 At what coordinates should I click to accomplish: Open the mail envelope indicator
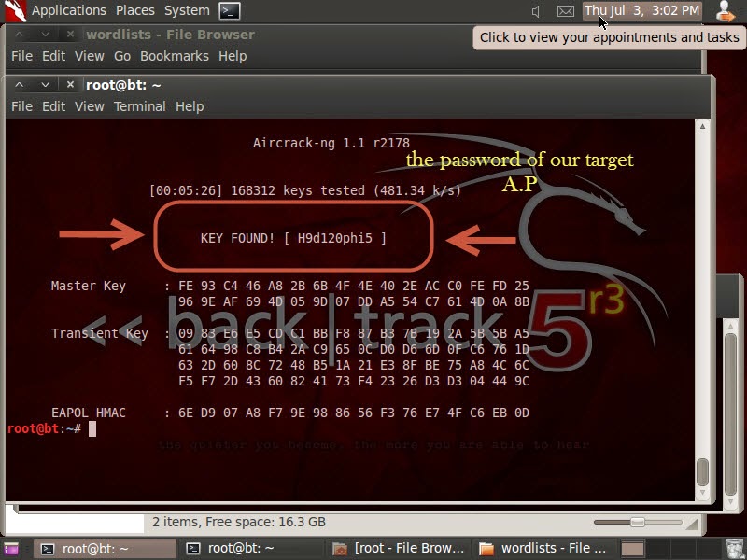(566, 11)
